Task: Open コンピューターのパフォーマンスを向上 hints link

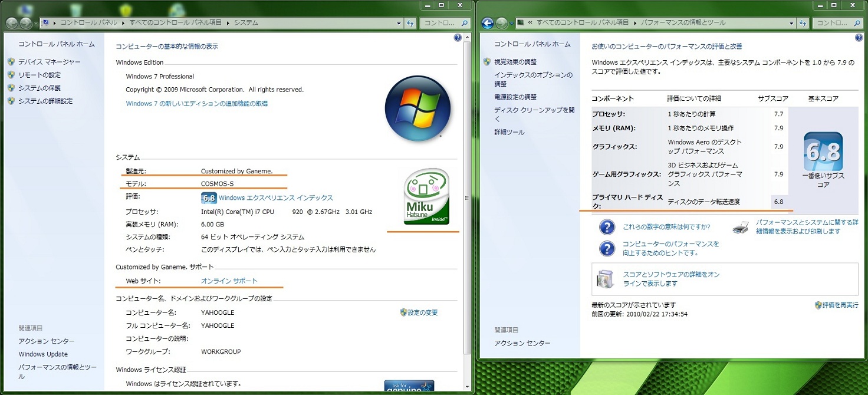Action: tap(671, 248)
